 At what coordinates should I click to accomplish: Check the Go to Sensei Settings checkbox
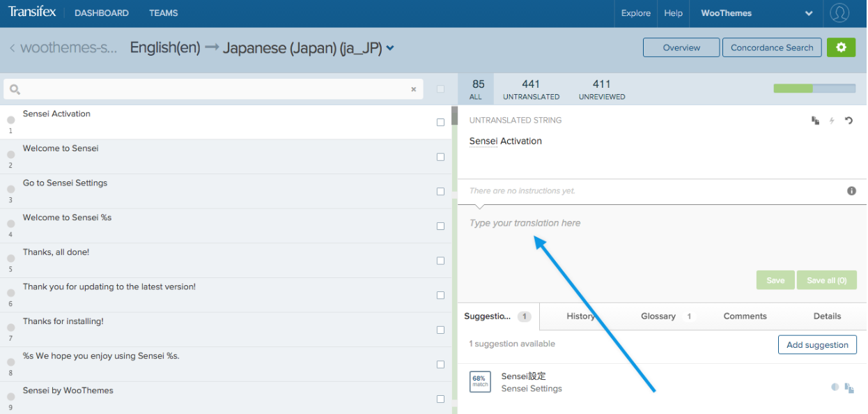point(440,191)
